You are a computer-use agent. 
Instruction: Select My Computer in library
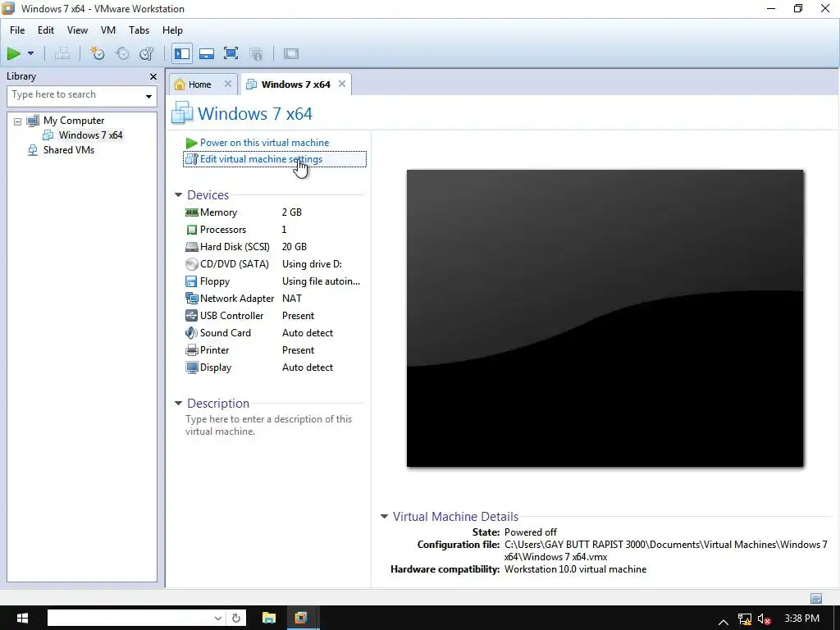click(x=73, y=121)
